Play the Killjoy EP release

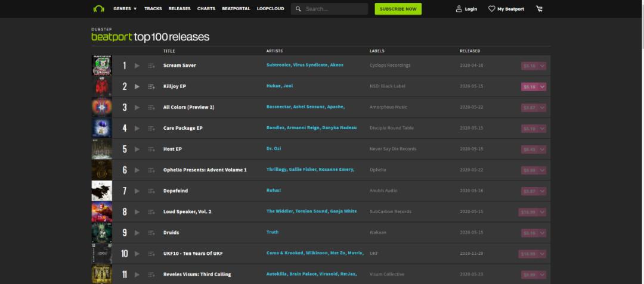point(137,86)
